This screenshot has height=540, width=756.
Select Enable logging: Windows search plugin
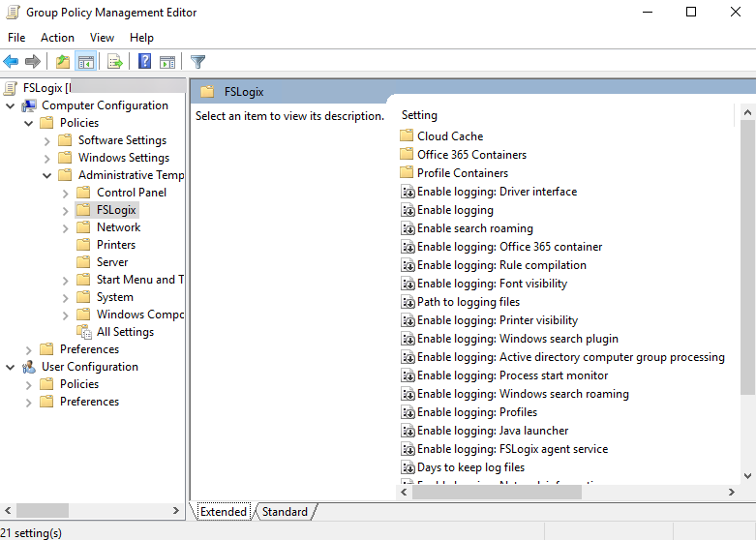(x=517, y=339)
